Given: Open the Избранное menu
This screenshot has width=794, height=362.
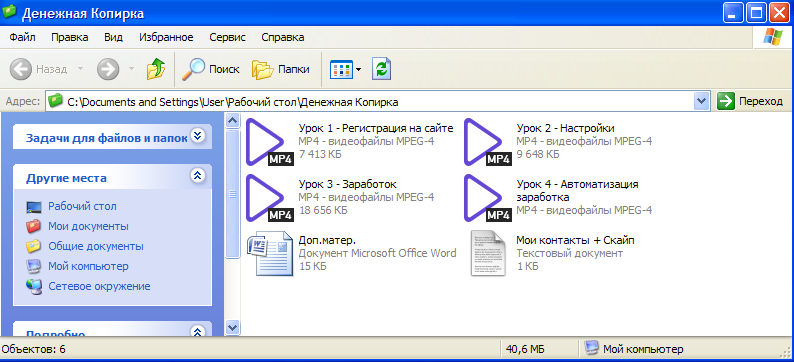Looking at the screenshot, I should pyautogui.click(x=166, y=37).
